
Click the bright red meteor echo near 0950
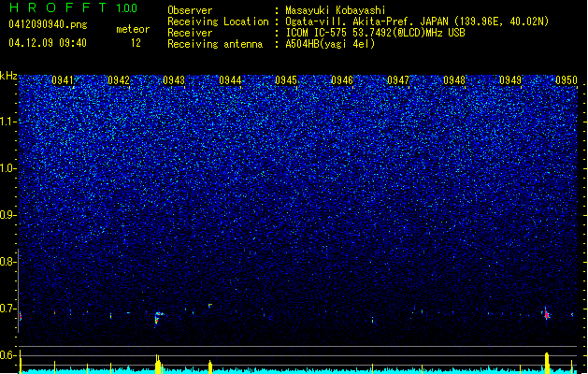547,314
